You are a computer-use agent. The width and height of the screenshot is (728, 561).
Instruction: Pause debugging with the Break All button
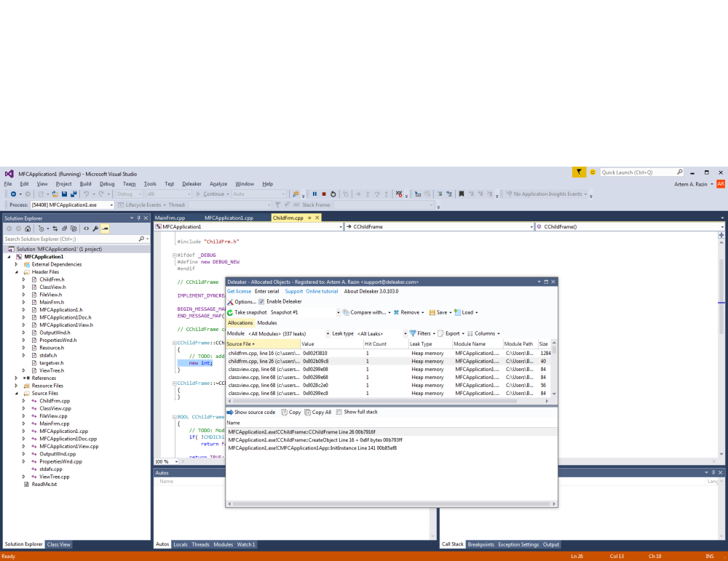click(x=314, y=194)
